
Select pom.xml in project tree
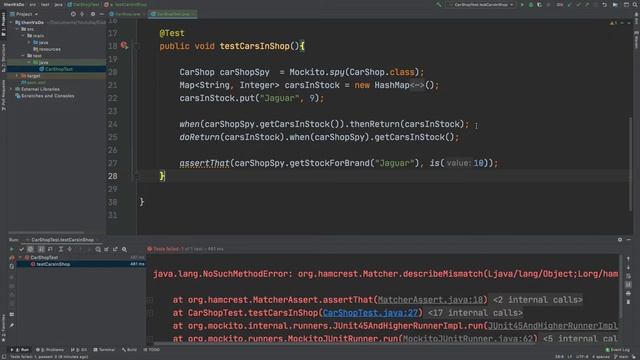point(33,82)
